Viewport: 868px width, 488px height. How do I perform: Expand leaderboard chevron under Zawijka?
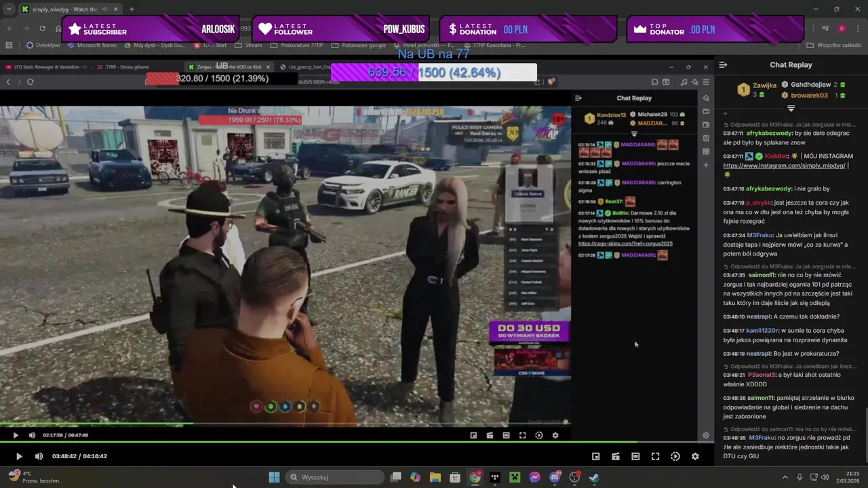tap(791, 108)
